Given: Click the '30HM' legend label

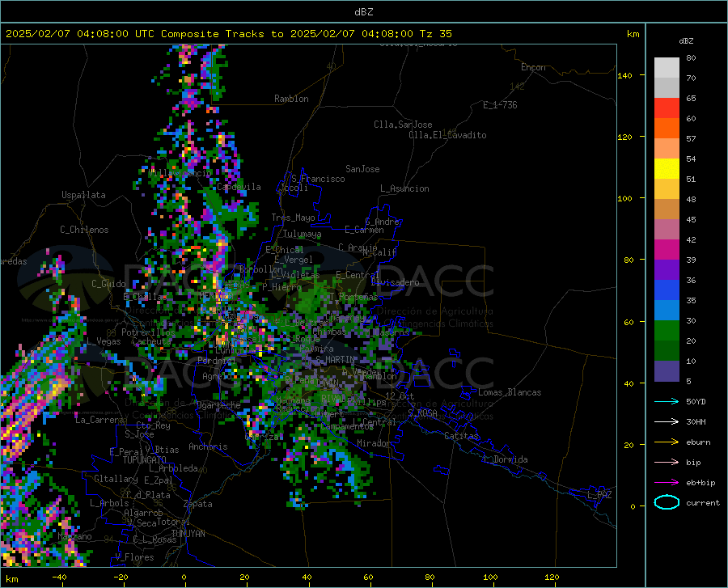Looking at the screenshot, I should pos(696,422).
